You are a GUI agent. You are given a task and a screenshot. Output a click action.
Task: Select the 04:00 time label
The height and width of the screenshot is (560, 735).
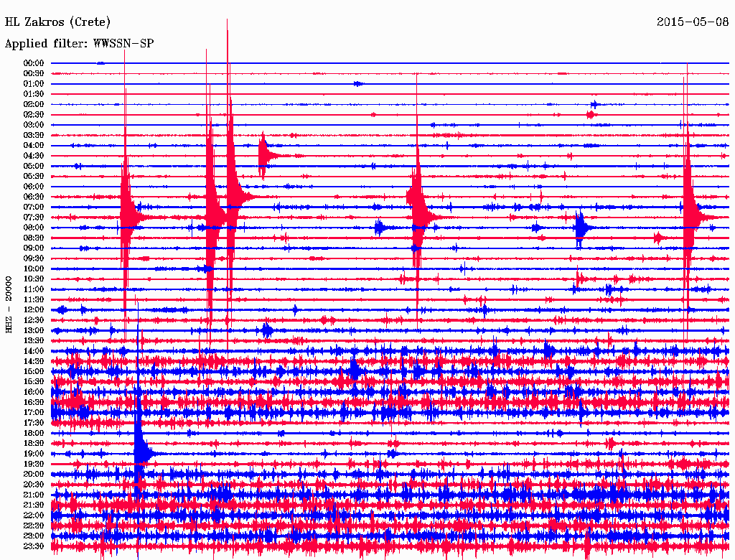click(34, 146)
